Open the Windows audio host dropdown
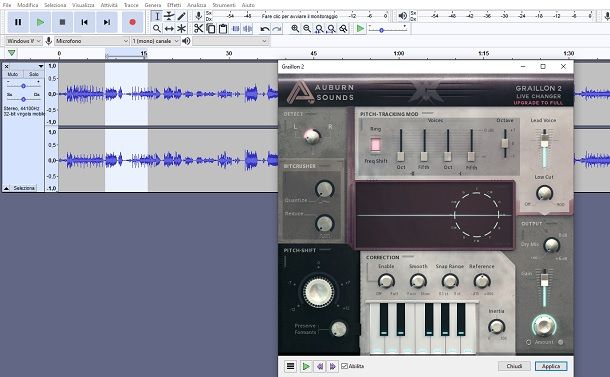610x377 pixels. 24,41
